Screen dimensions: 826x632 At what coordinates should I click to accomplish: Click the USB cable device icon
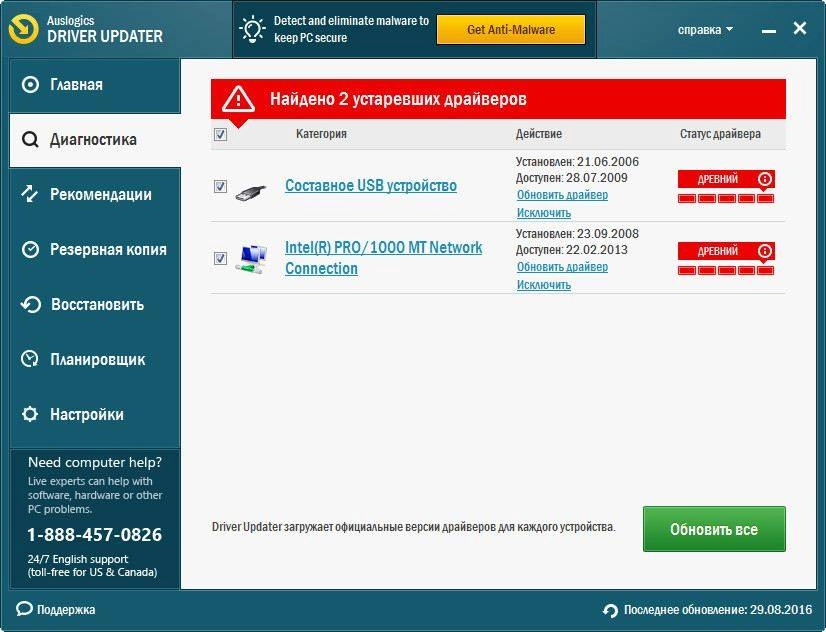coord(251,192)
